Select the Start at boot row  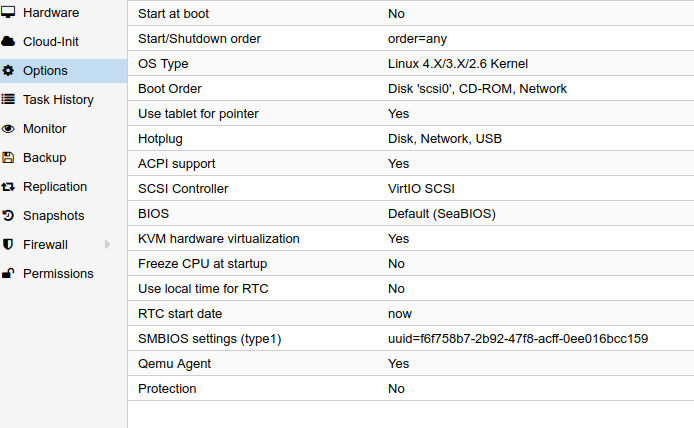click(x=411, y=13)
